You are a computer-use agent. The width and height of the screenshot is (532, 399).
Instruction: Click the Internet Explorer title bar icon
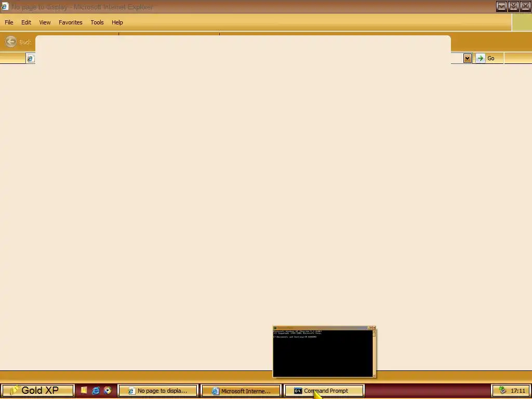5,6
